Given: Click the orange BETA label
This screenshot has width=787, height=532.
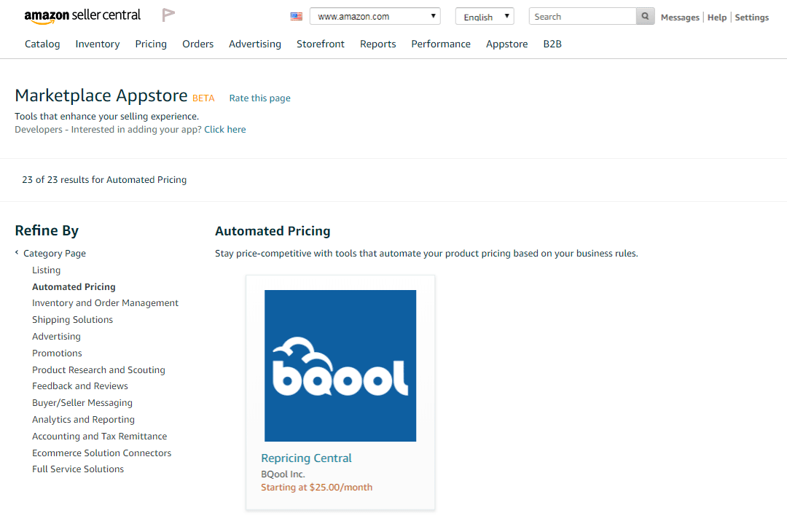Looking at the screenshot, I should coord(203,98).
